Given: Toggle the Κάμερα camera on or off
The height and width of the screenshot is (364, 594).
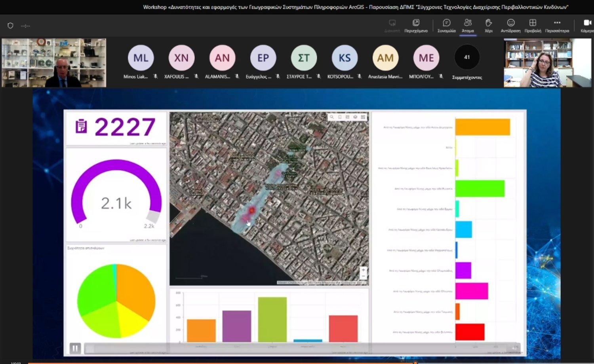Looking at the screenshot, I should point(587,25).
